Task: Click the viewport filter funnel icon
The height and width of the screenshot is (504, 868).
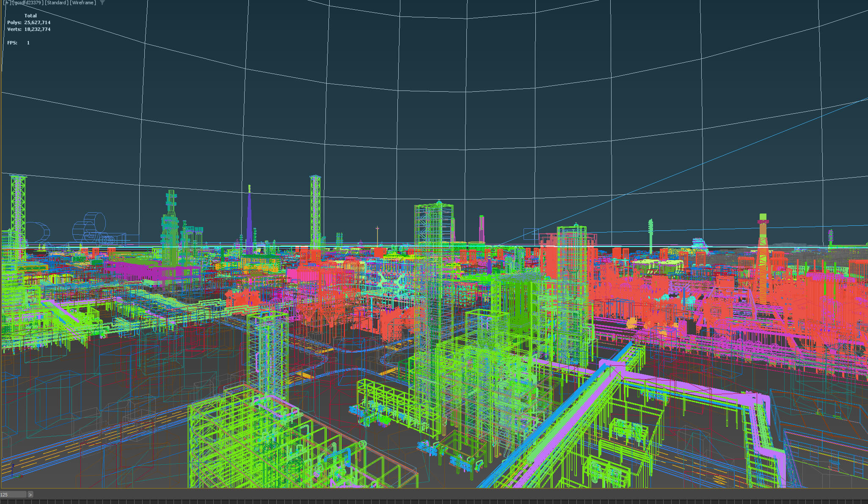Action: [102, 3]
